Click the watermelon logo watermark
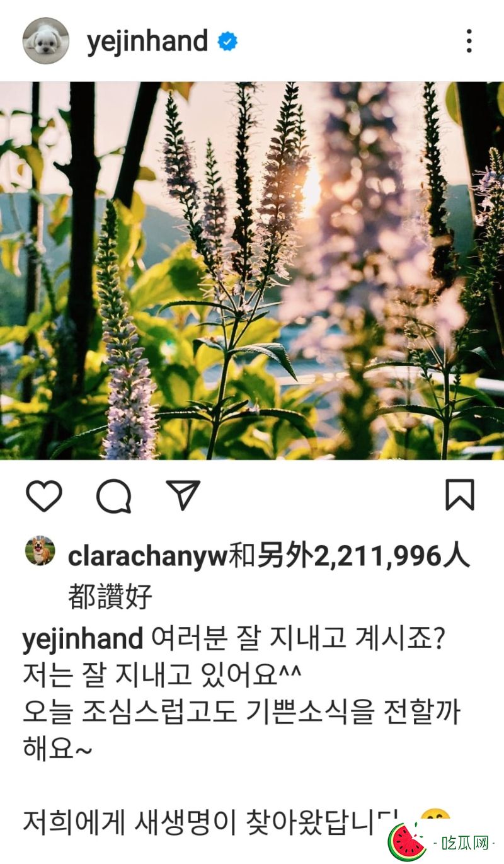Image resolution: width=504 pixels, height=864 pixels. [x=408, y=841]
